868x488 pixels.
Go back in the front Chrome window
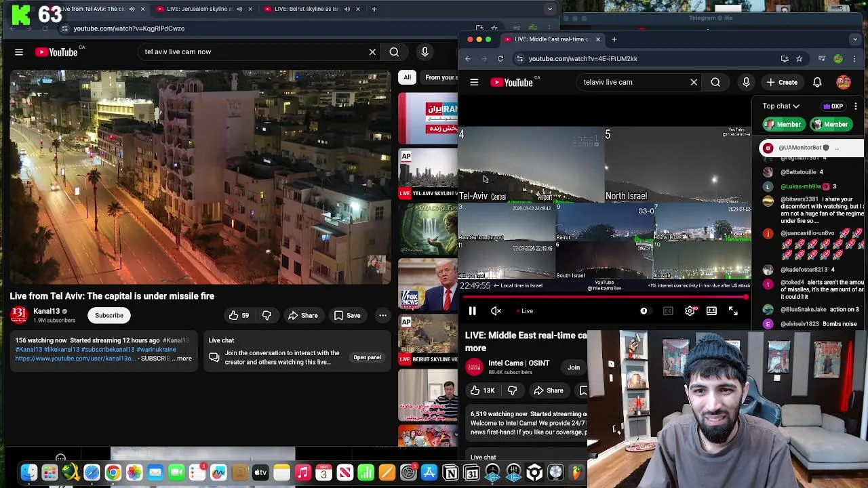point(468,58)
